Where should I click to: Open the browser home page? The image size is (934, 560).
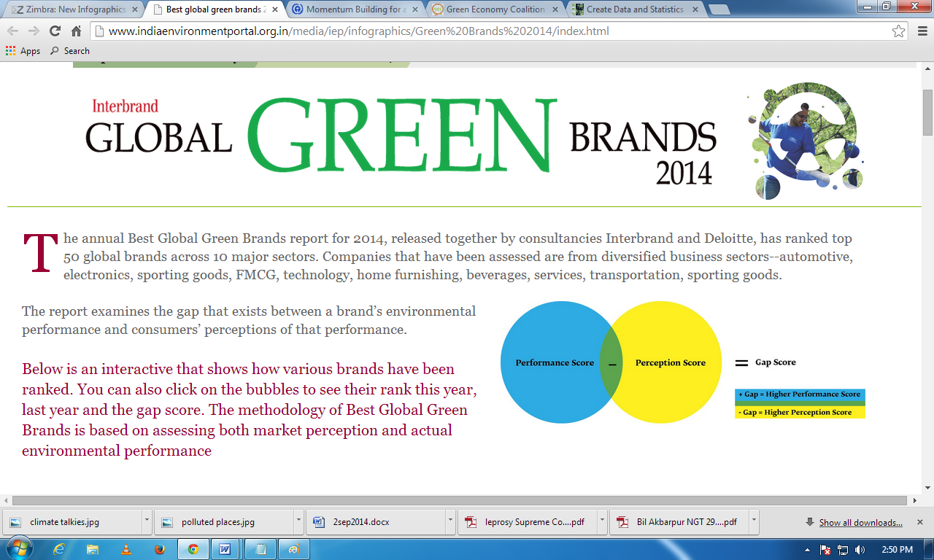[x=76, y=31]
